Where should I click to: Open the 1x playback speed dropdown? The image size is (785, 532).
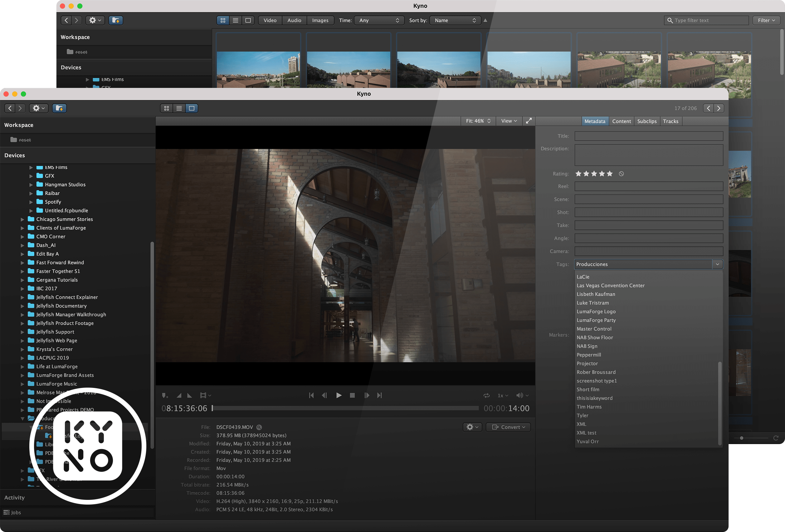(503, 395)
